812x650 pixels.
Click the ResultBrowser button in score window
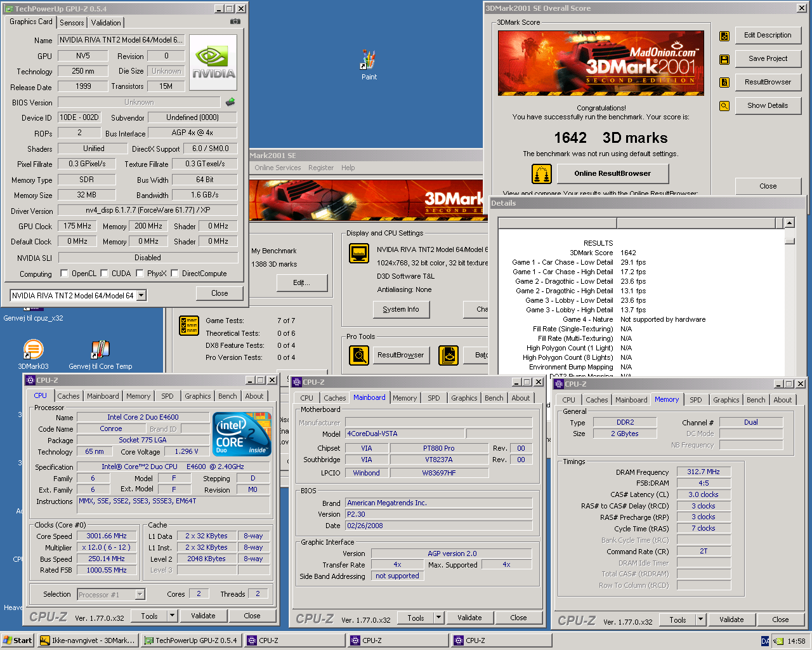pos(768,82)
